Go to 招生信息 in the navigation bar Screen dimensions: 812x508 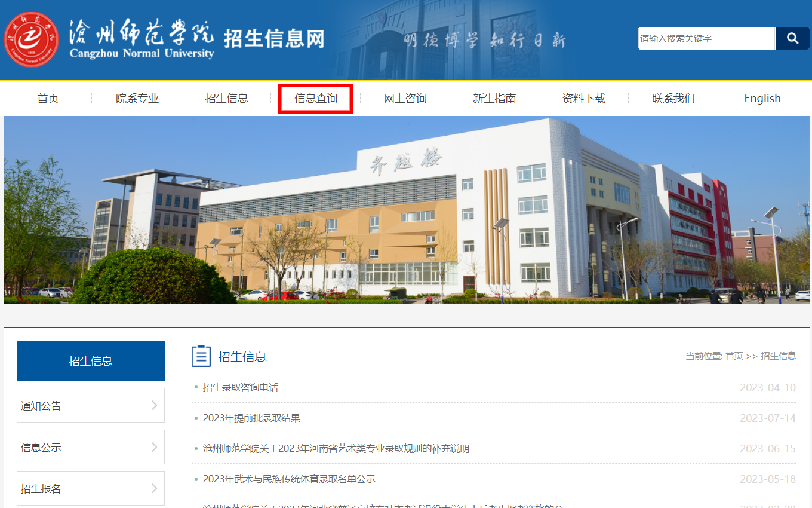pyautogui.click(x=226, y=99)
